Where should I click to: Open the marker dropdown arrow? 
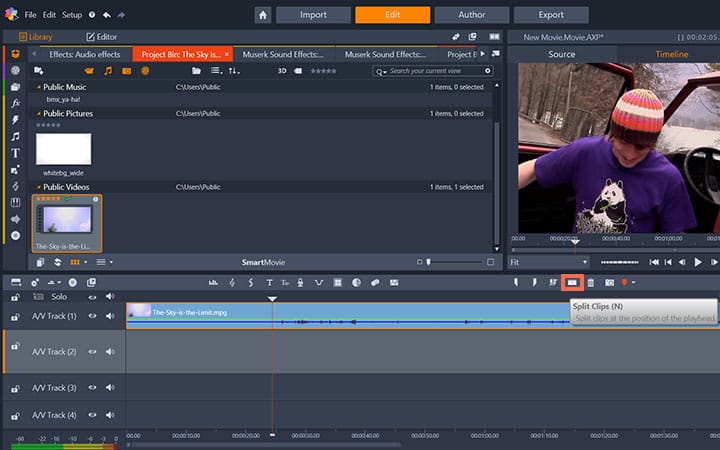pyautogui.click(x=633, y=282)
